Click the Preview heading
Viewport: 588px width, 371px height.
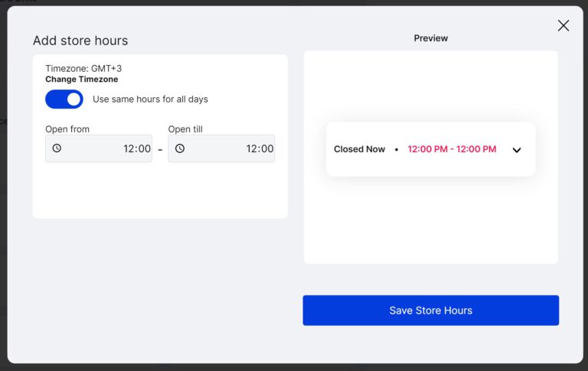click(x=431, y=38)
